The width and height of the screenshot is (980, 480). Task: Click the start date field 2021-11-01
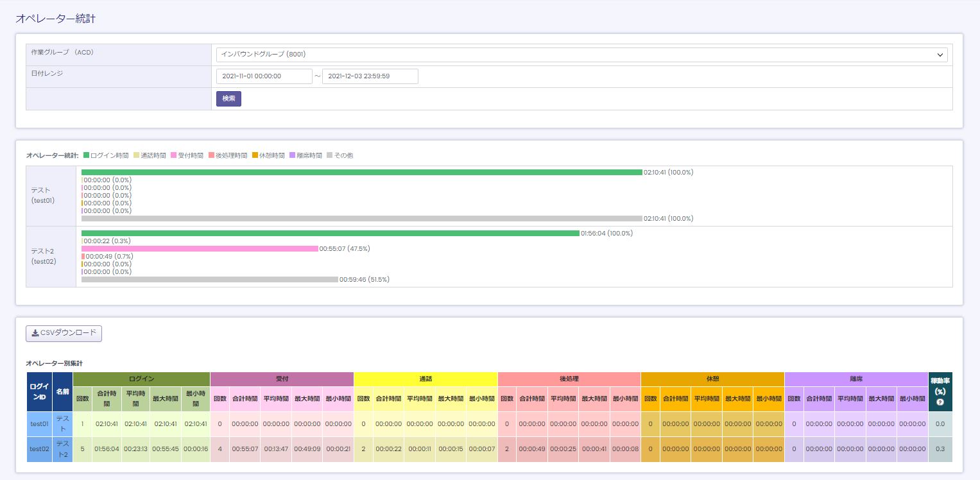264,76
